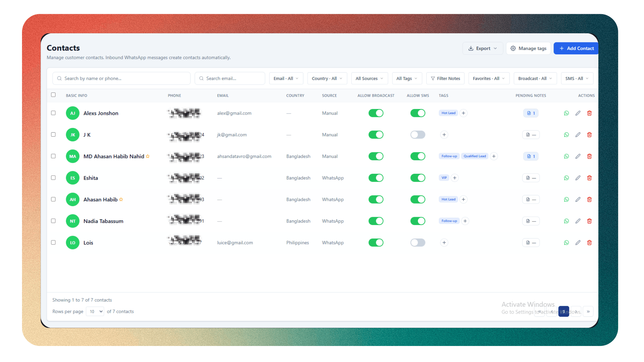Select all contacts with header checkbox
The height and width of the screenshot is (362, 644).
coord(53,95)
